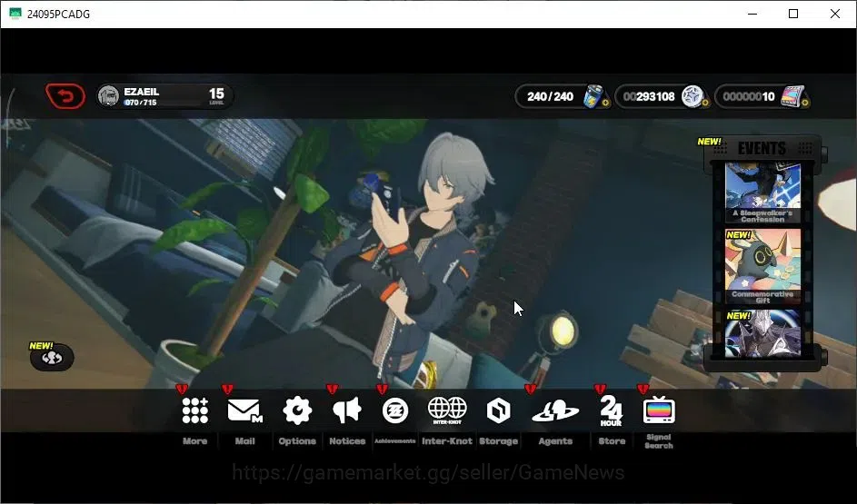Screen dimensions: 857x504
Task: Click the Inter-Knot label
Action: [x=447, y=441]
